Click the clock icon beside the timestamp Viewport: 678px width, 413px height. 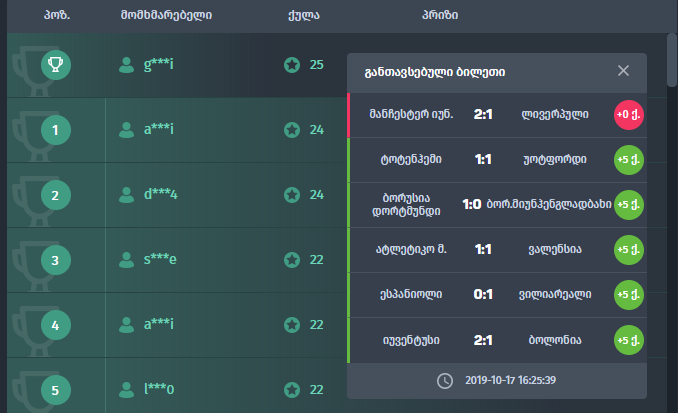(x=445, y=380)
